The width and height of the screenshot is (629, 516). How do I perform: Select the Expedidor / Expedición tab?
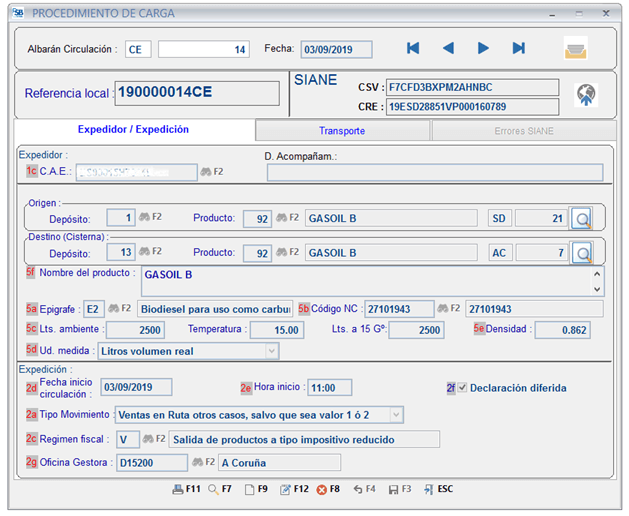(x=133, y=130)
